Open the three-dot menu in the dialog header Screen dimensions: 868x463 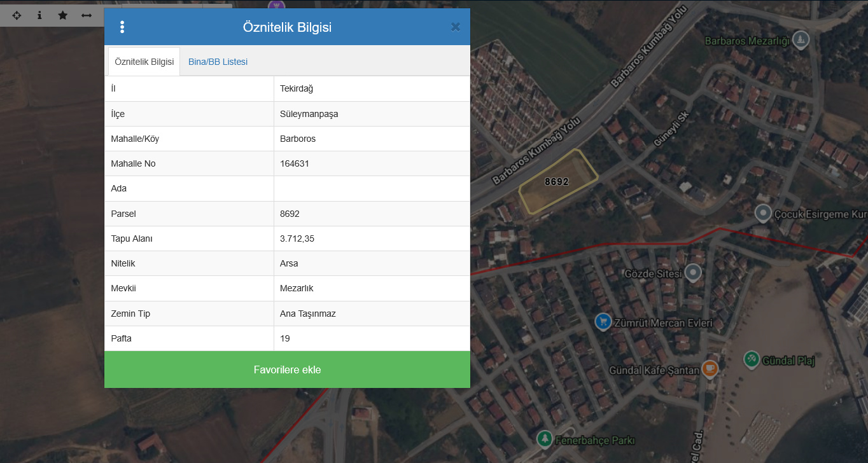tap(122, 27)
